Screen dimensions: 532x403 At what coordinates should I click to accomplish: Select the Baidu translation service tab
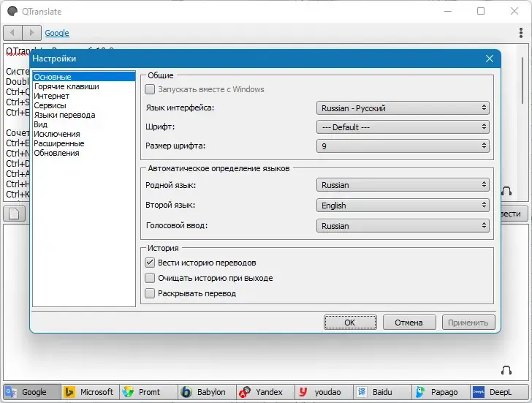click(x=382, y=392)
